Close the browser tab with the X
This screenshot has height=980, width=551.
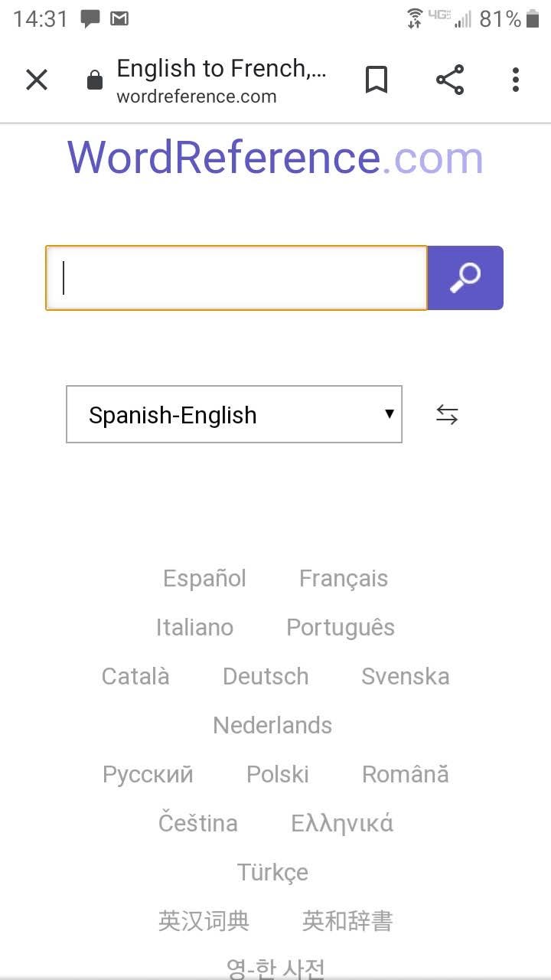click(37, 80)
